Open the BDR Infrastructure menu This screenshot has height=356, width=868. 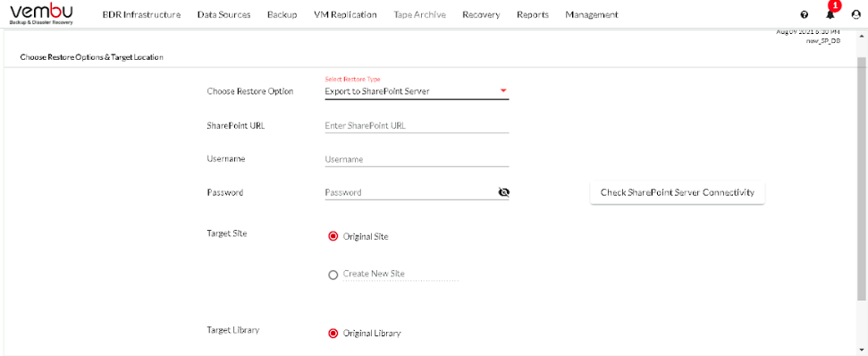142,15
